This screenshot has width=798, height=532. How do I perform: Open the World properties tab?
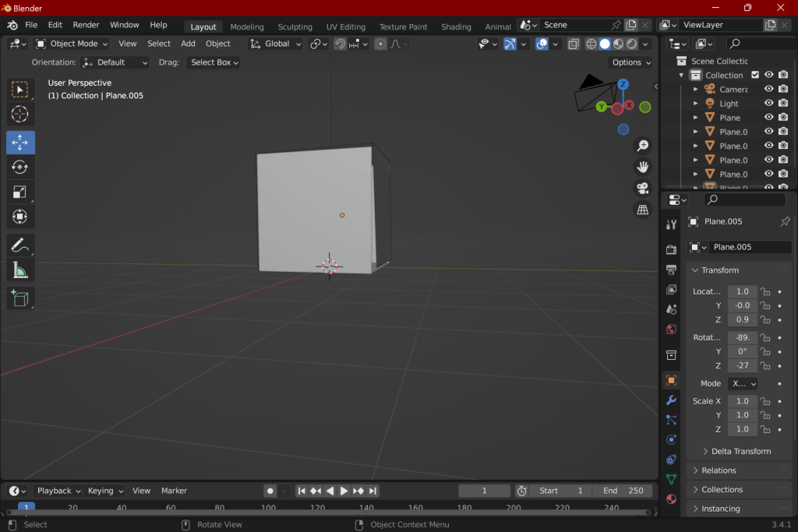tap(671, 329)
